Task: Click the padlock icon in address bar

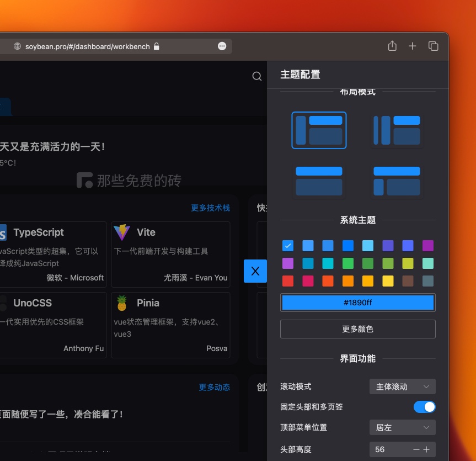Action: click(156, 46)
